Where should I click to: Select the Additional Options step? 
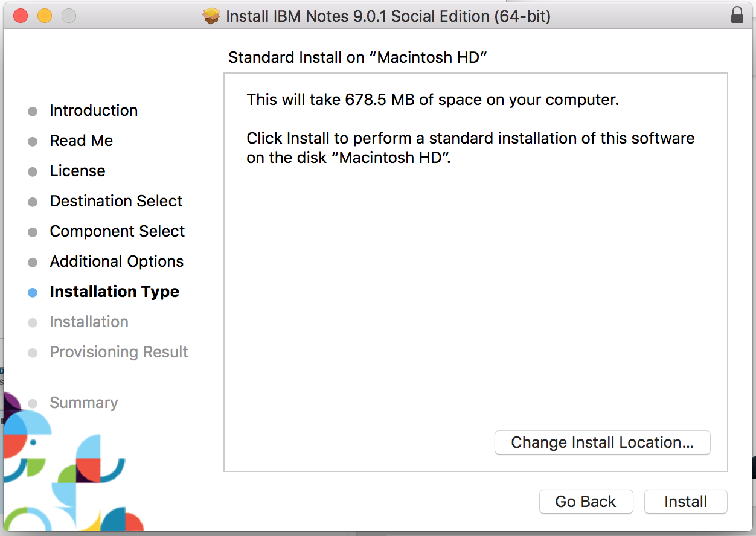point(117,261)
